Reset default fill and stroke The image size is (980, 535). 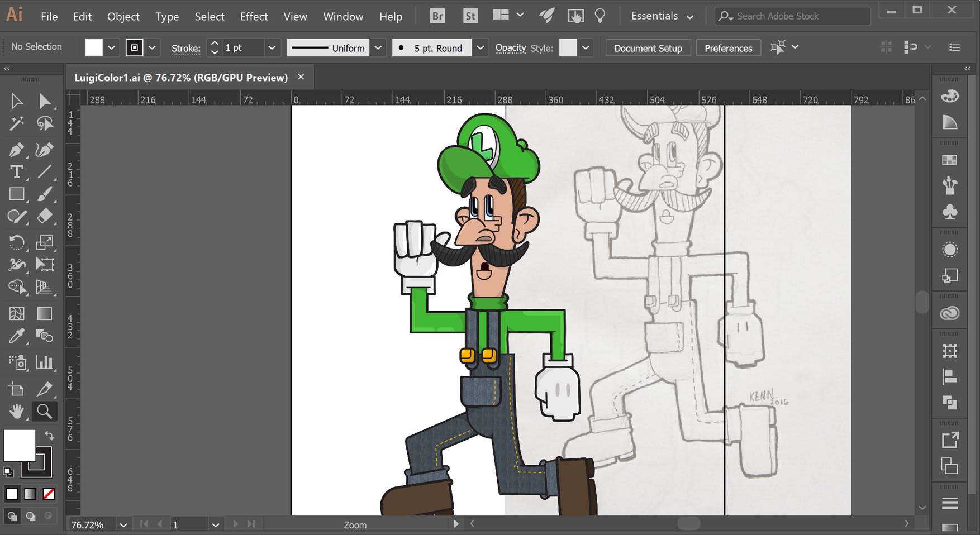point(8,472)
